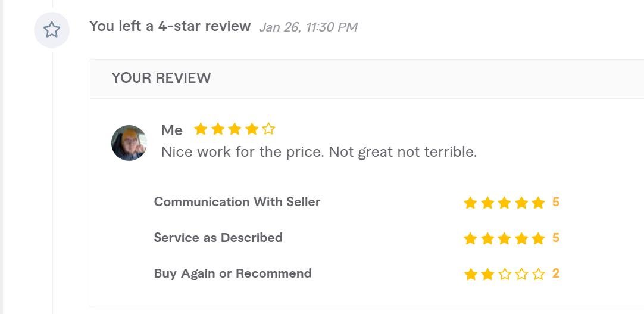
Task: Click the Jan 26, 11:30 PM timestamp
Action: 308,27
